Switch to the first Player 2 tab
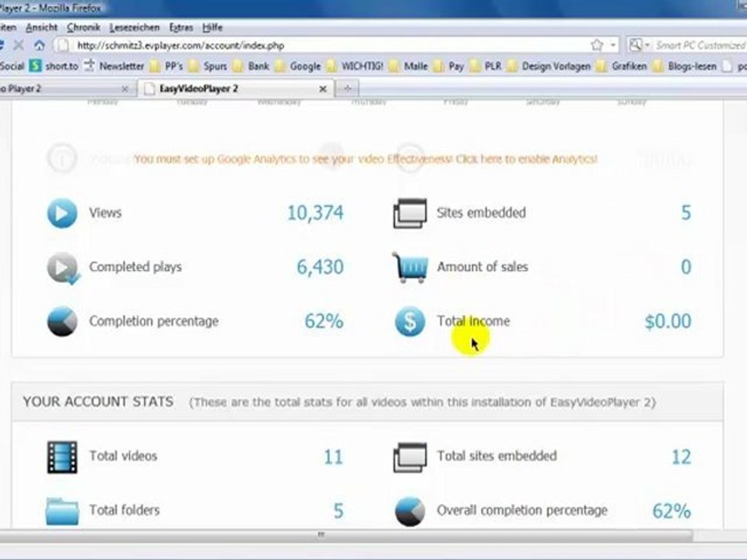 click(67, 89)
